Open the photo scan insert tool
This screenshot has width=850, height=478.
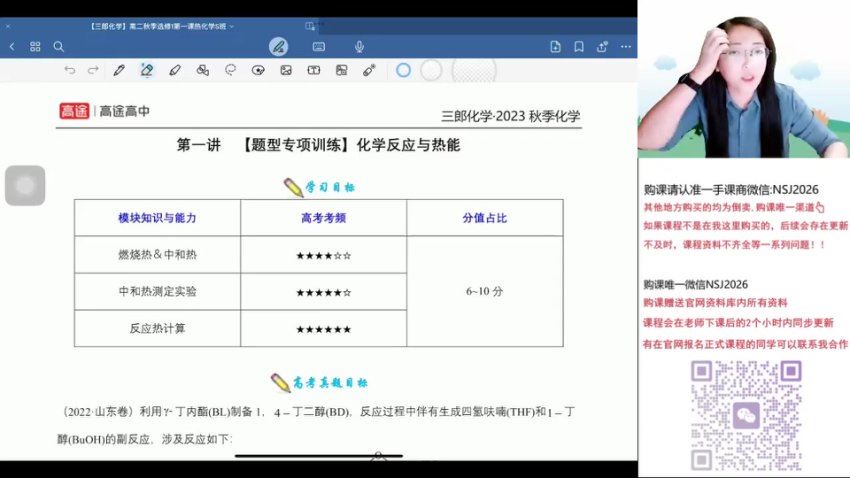click(342, 70)
